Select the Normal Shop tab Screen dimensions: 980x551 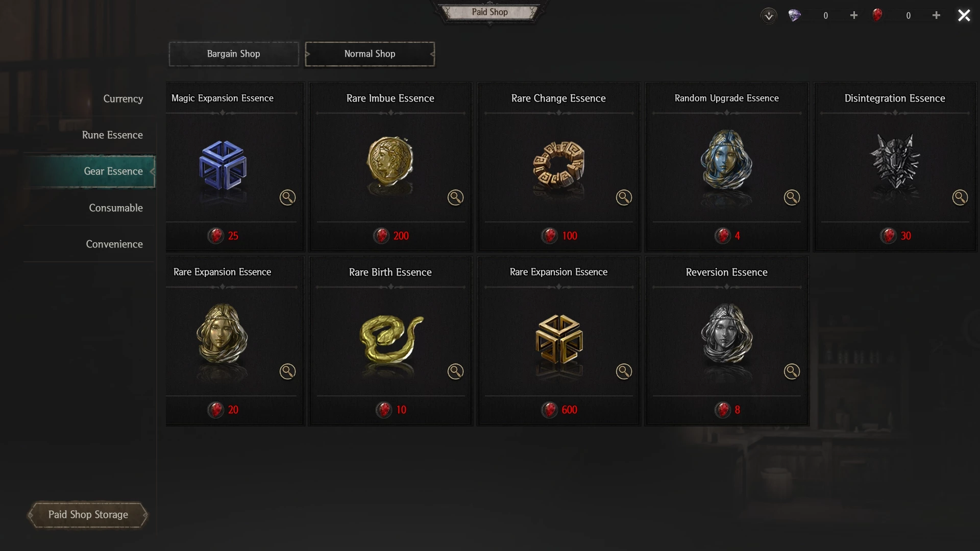pos(370,54)
